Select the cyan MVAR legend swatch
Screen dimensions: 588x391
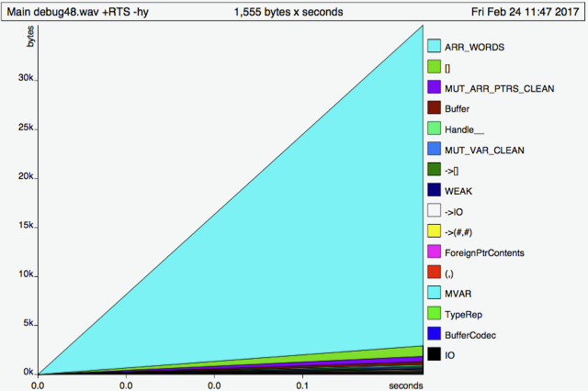[x=434, y=293]
